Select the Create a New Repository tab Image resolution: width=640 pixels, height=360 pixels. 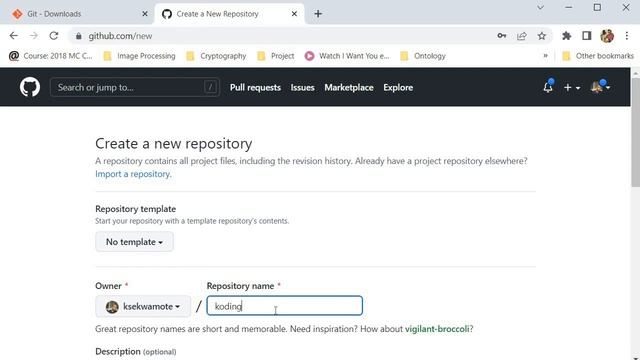coord(229,14)
